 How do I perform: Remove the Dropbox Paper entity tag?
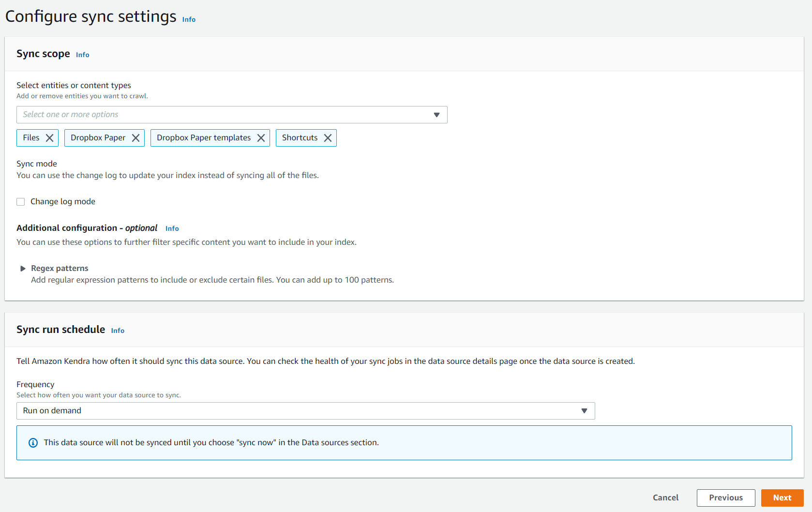[x=135, y=138]
